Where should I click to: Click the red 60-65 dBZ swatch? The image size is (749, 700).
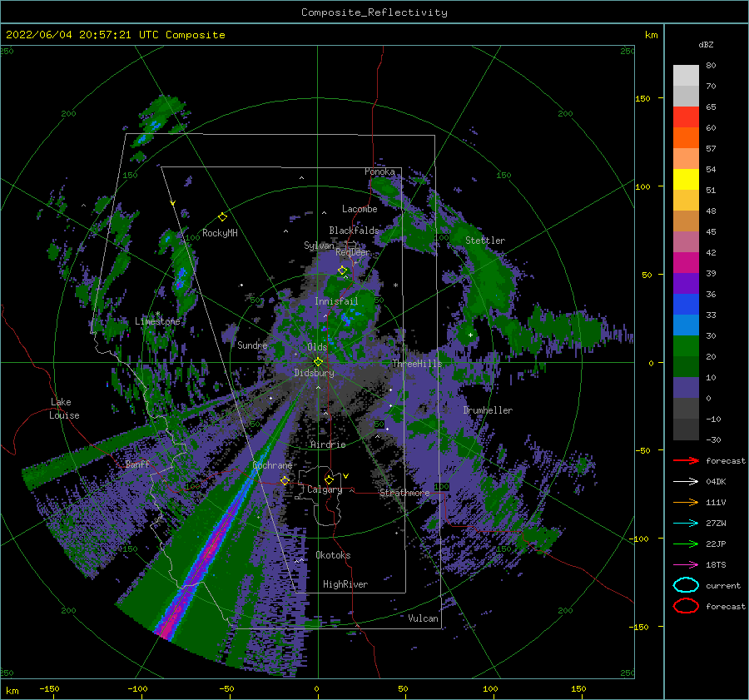point(686,117)
